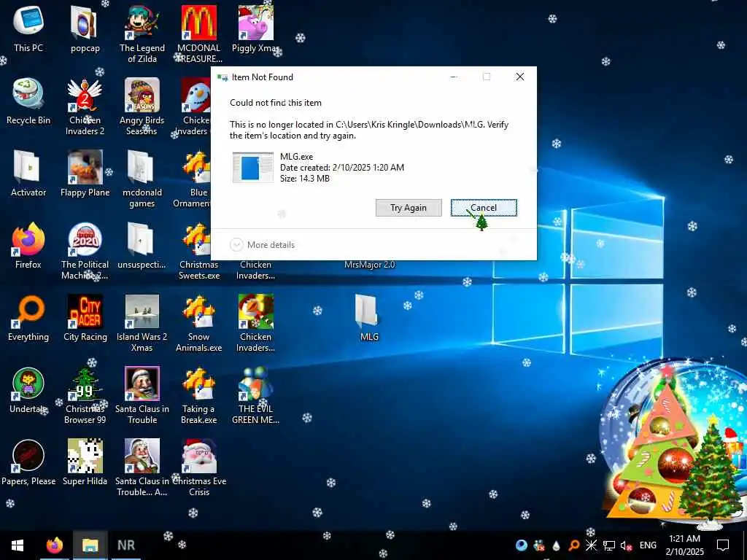Open File Explorer on the taskbar
This screenshot has height=560, width=747.
pyautogui.click(x=90, y=545)
